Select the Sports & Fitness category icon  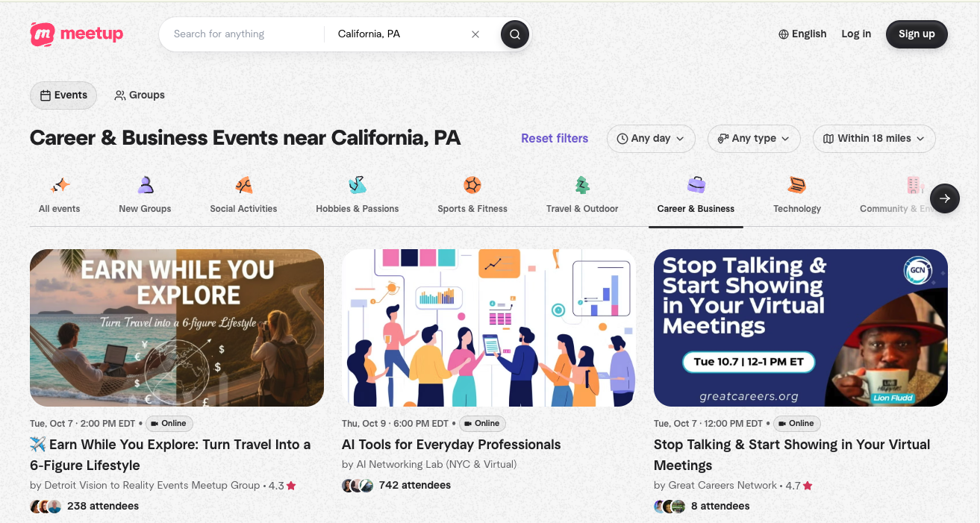(472, 184)
